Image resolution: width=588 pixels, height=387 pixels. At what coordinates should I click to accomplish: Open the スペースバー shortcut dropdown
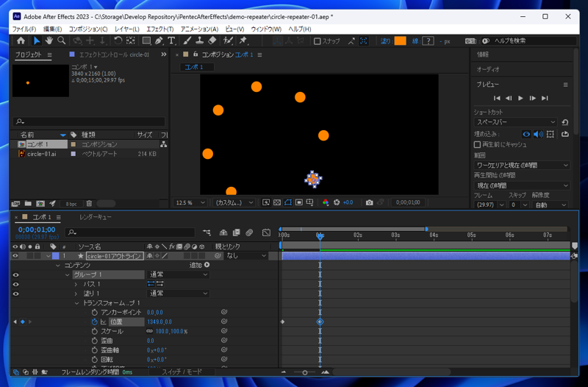tap(516, 122)
